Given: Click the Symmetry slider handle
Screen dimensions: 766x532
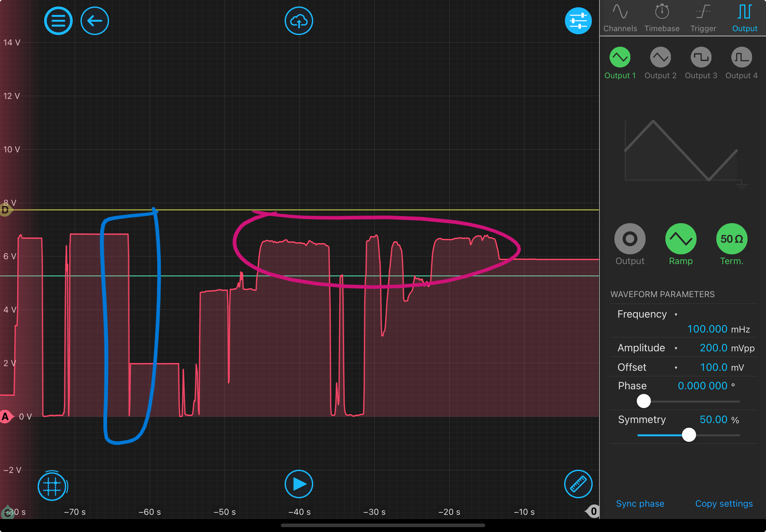Looking at the screenshot, I should point(689,435).
